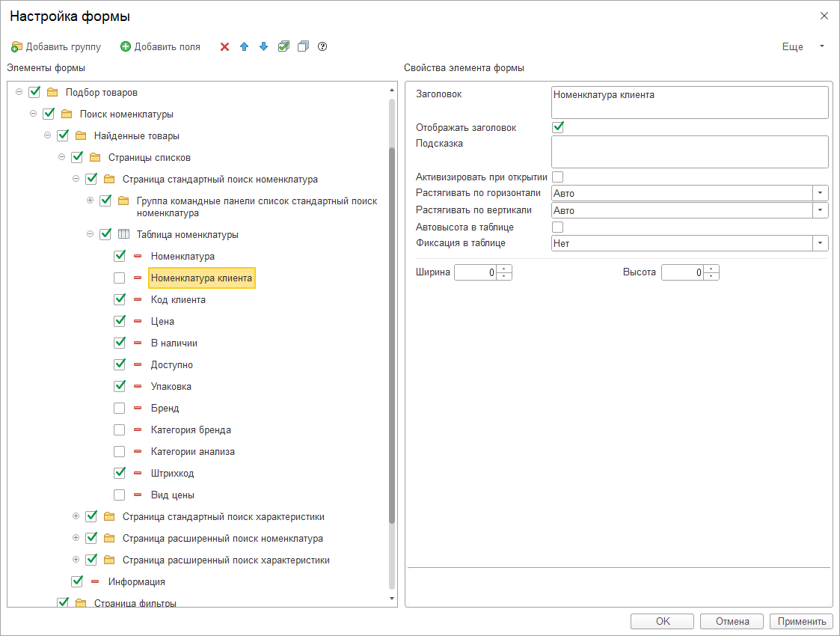Enable the Номенклатура клиента checkbox in tree

[120, 278]
